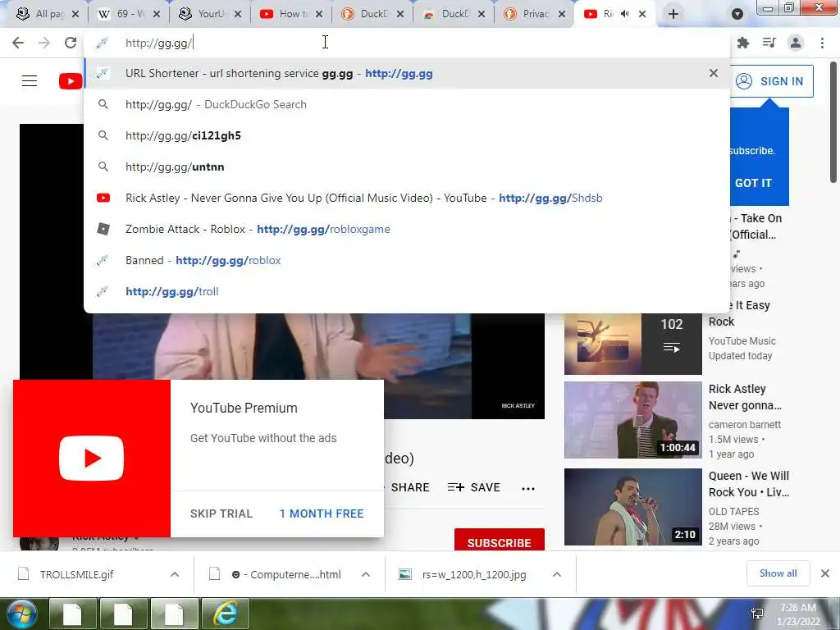Dismiss the tooltip with GOT IT

pos(753,183)
